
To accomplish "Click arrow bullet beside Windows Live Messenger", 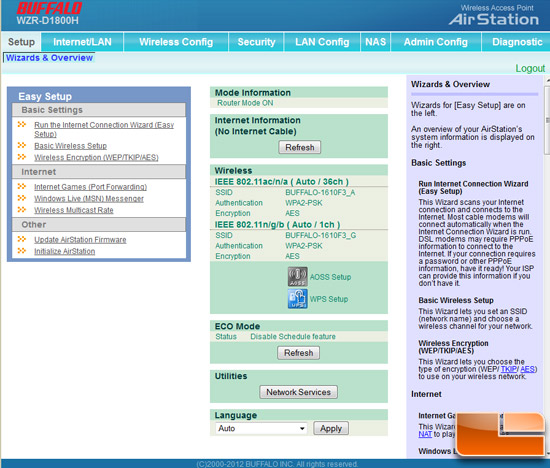I will (22, 198).
